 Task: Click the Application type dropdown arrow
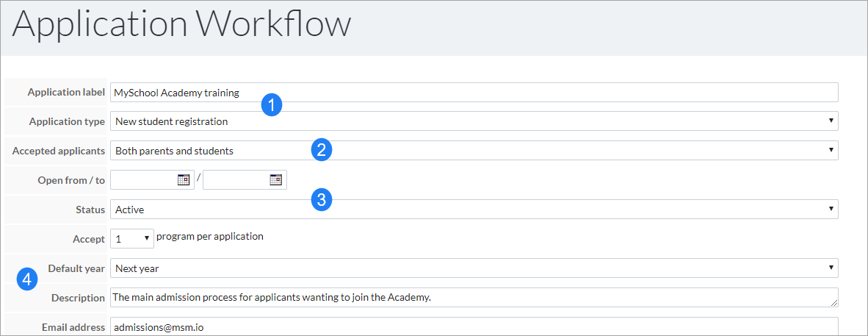pos(831,121)
